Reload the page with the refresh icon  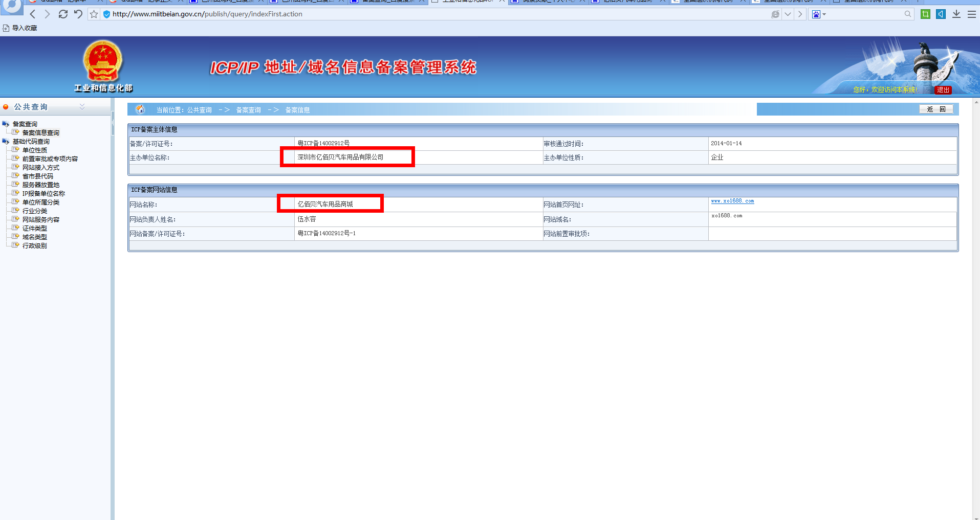[63, 14]
